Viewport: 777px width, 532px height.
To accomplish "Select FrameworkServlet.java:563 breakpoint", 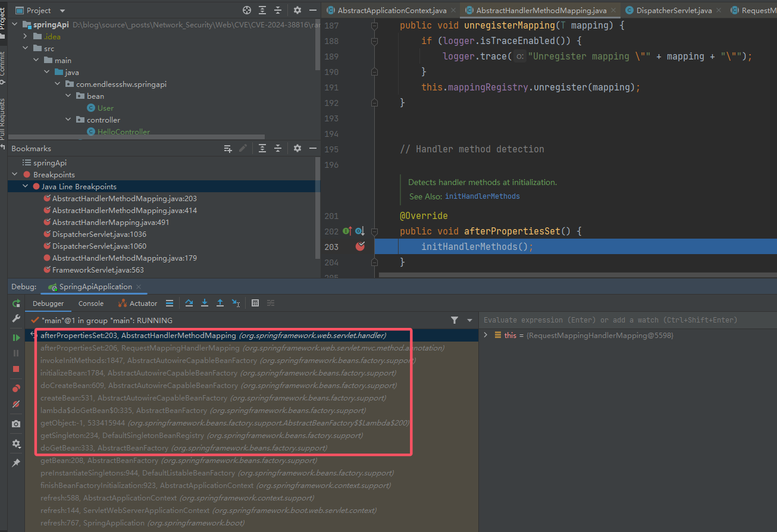I will pyautogui.click(x=98, y=270).
